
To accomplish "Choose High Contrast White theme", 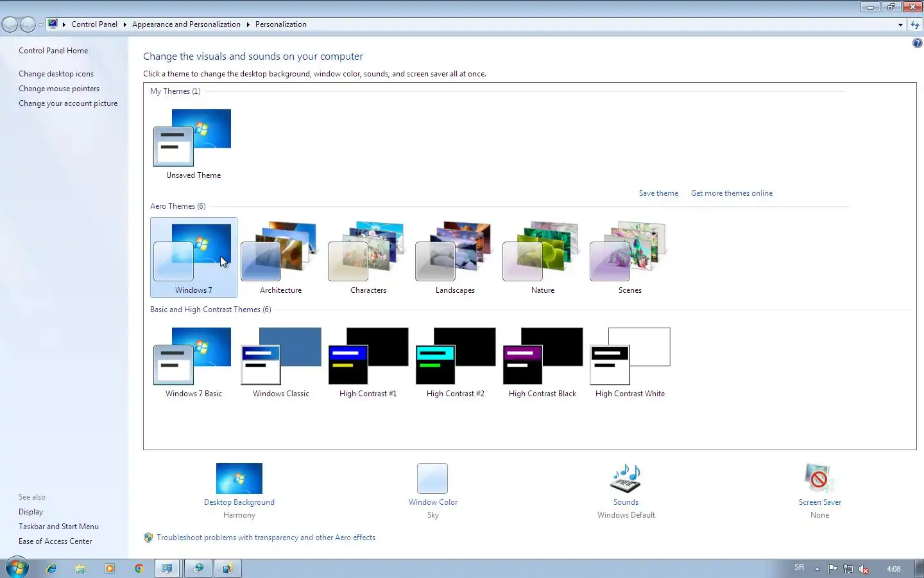I will click(x=629, y=362).
